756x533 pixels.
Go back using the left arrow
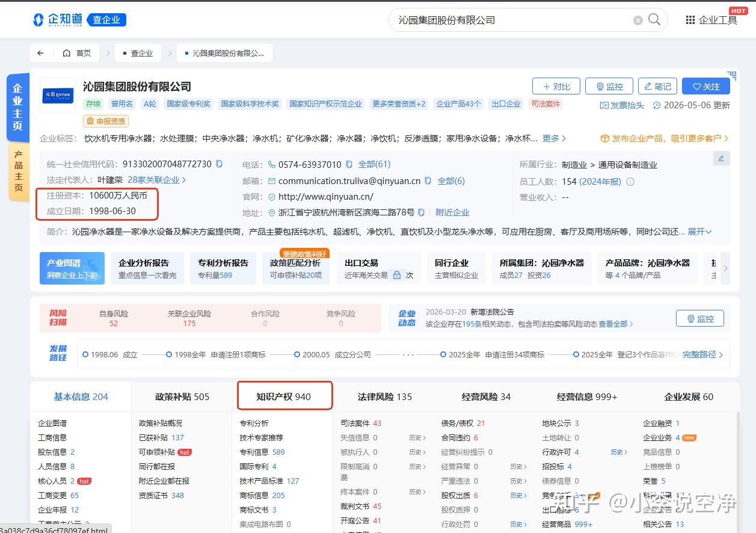[40, 53]
